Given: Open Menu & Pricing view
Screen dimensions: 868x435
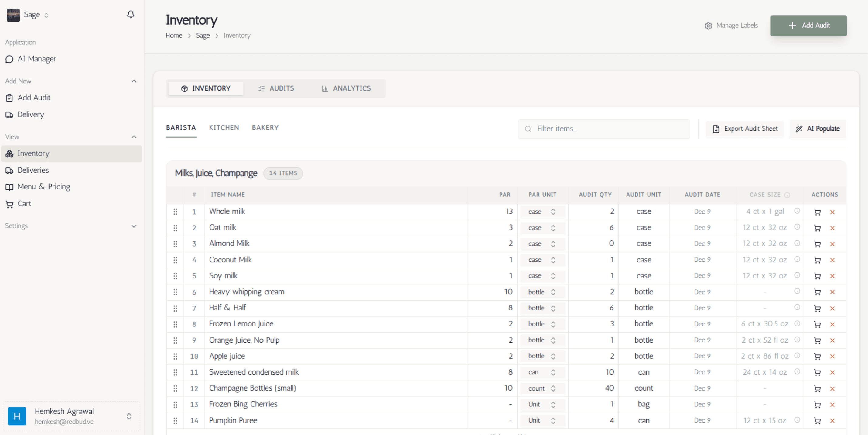Looking at the screenshot, I should click(x=44, y=186).
